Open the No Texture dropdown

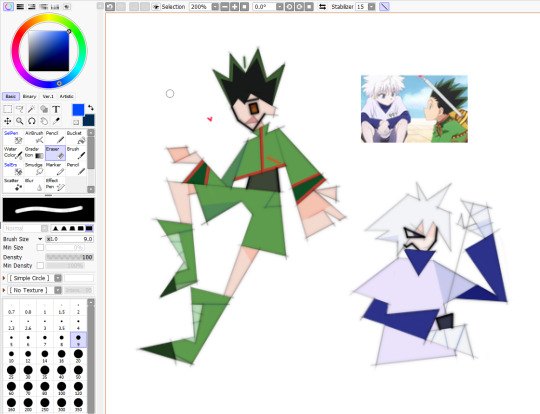58,290
